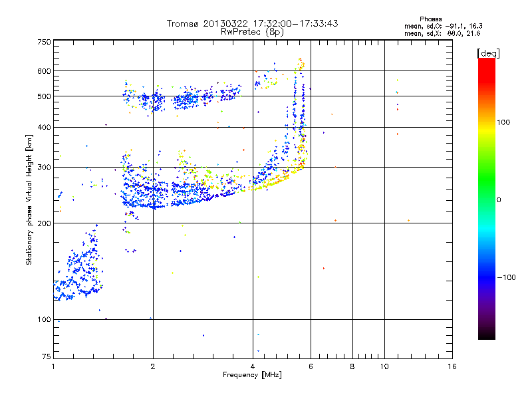Click the x-axis tick label '16'
Viewport: 532px width, 399px height.
[452, 366]
